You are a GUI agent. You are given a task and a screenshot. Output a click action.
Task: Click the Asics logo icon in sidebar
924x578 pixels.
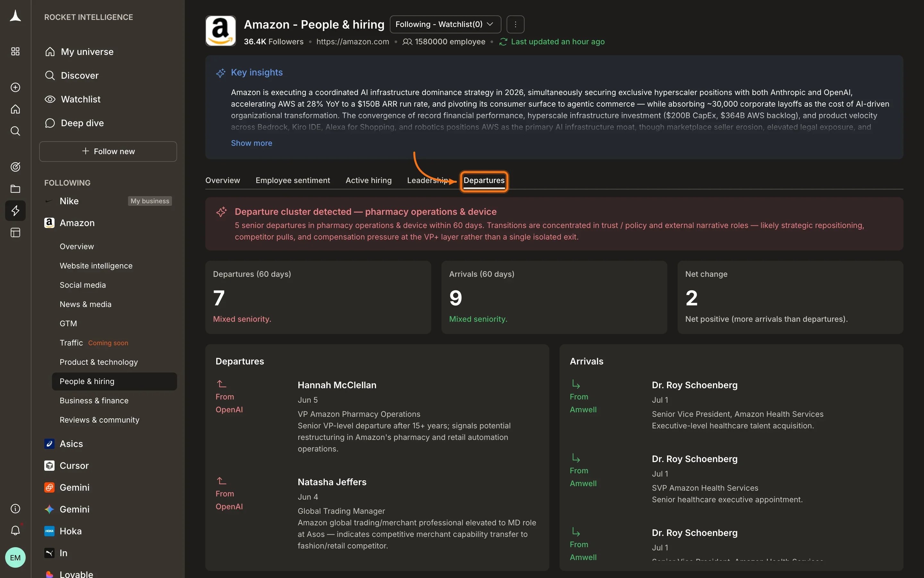pos(49,444)
